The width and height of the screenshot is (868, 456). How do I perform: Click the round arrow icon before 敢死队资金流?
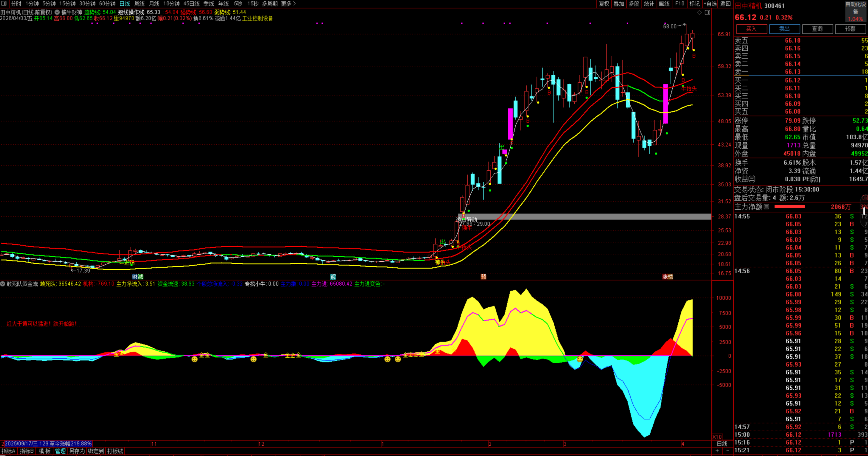tap(3, 284)
